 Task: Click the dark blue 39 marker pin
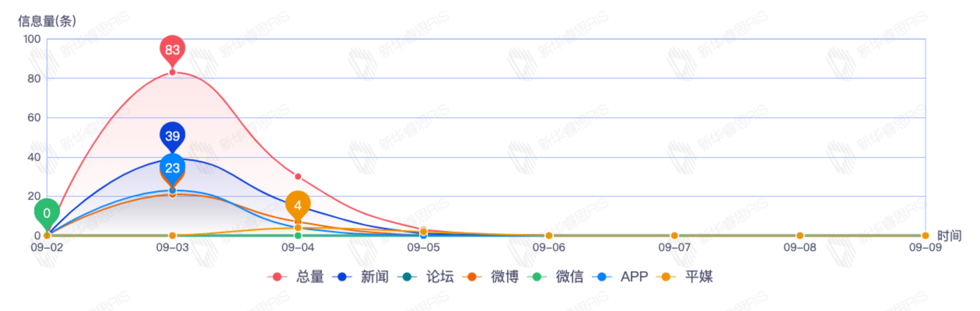tap(172, 136)
